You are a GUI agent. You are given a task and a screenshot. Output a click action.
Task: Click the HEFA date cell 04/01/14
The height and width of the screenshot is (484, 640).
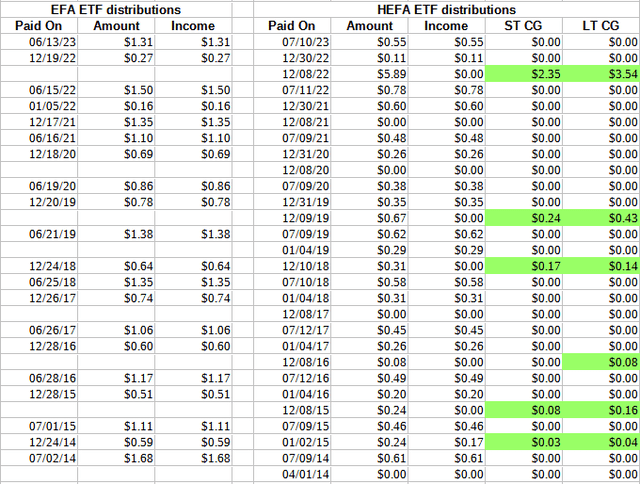point(292,474)
